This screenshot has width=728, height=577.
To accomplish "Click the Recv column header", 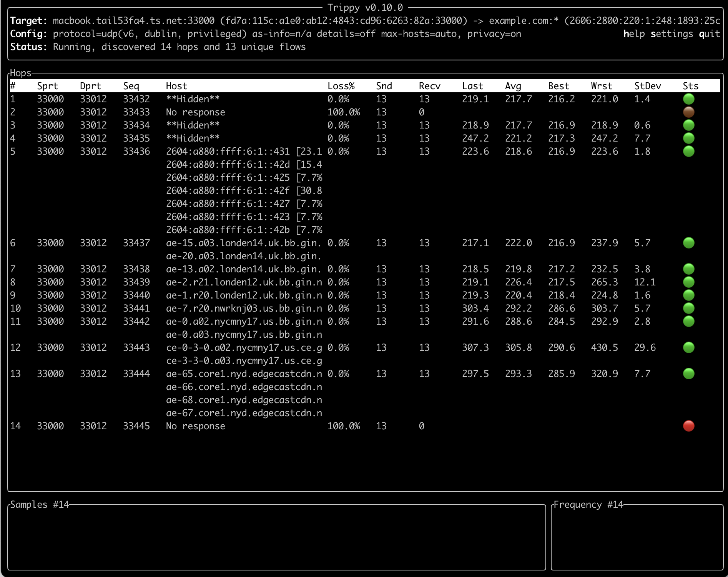I will click(430, 86).
